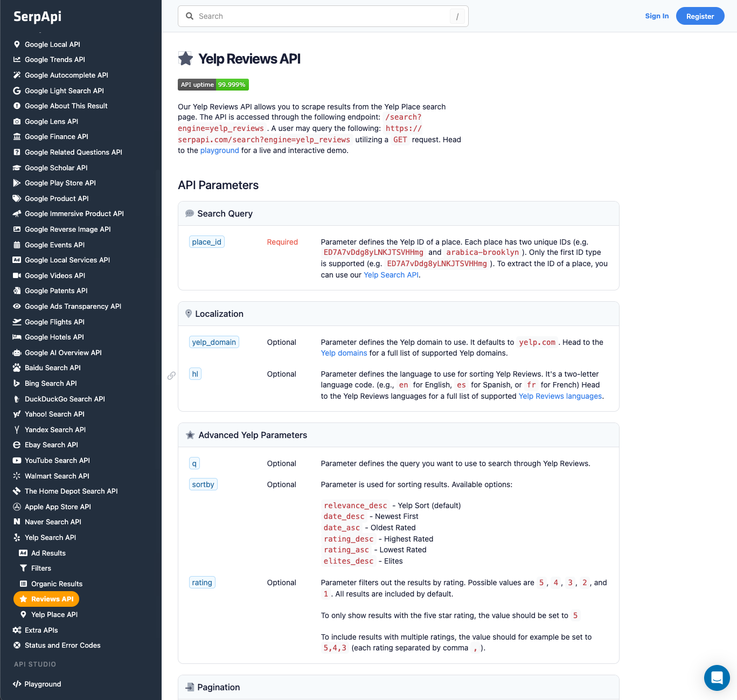Open Google Patents API page
Viewport: 737px width, 700px height.
56,290
